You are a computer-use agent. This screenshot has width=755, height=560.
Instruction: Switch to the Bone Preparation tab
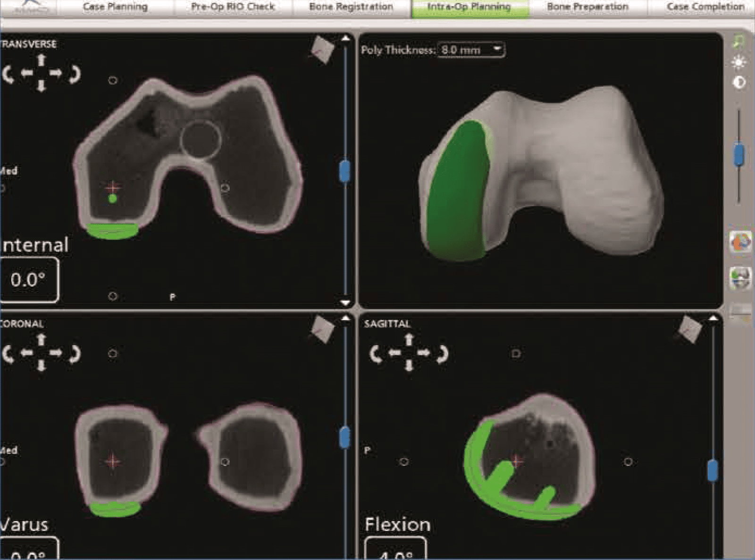click(x=587, y=7)
